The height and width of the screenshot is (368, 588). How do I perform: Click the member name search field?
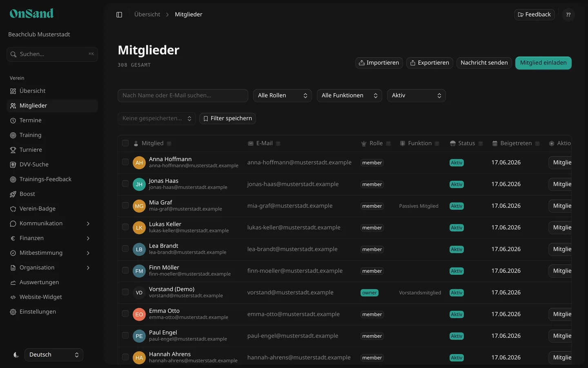coord(183,96)
